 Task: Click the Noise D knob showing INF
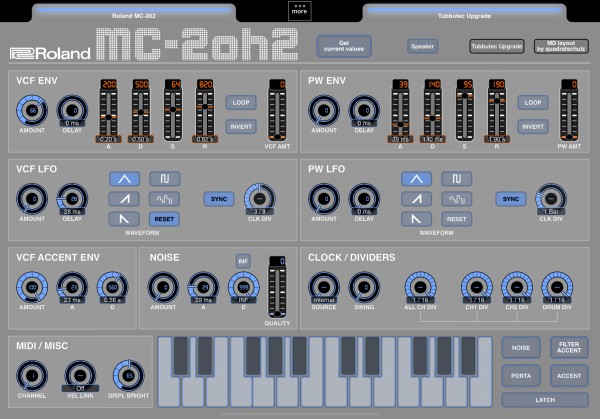tap(243, 287)
